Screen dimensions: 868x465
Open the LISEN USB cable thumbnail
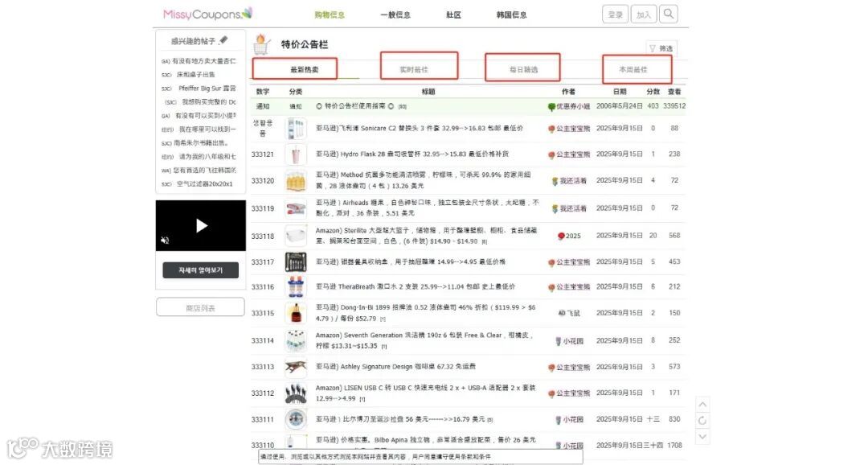click(x=296, y=393)
